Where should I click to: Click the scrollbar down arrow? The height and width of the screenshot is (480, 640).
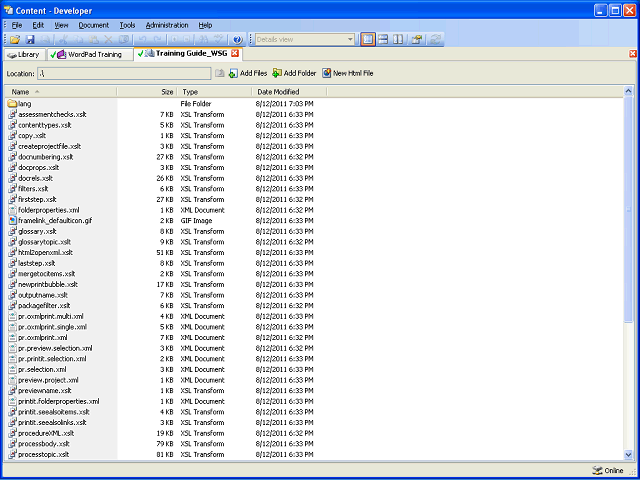(x=628, y=454)
